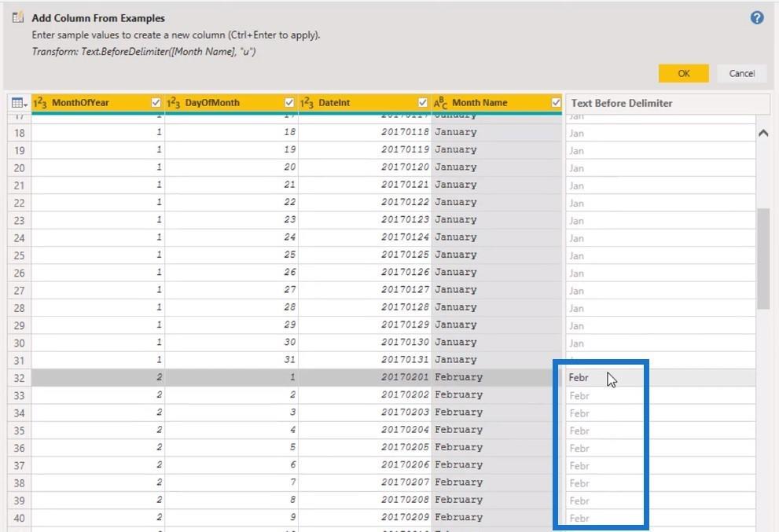This screenshot has height=532, width=779.
Task: Click the Febr example cell in row 33
Action: point(660,396)
